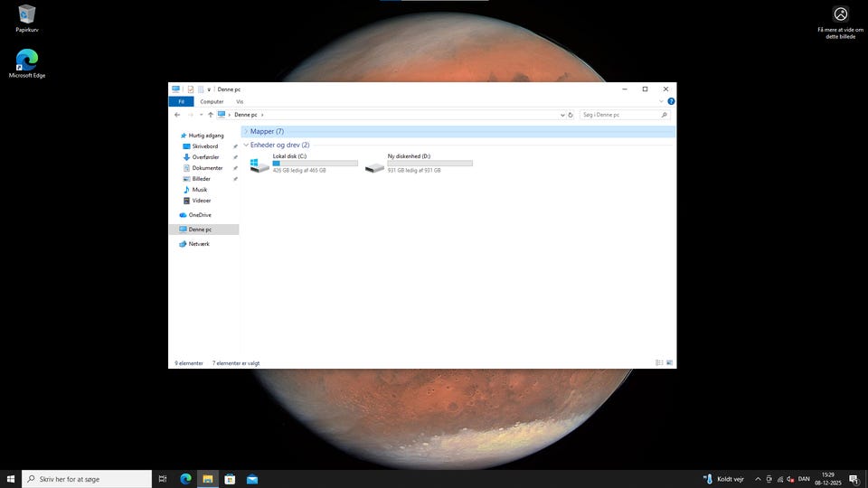Switch to large icons view in status bar
The image size is (868, 488).
coord(669,362)
